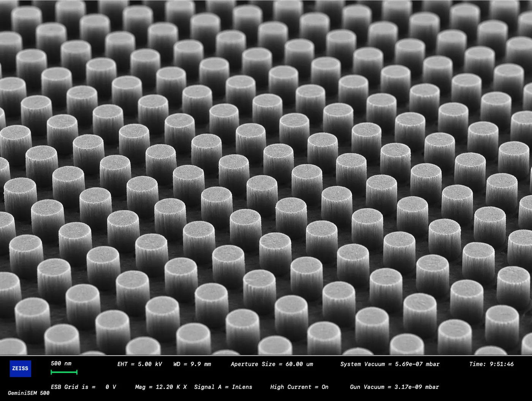Select the '500 nm' scale label
The width and height of the screenshot is (532, 401).
point(61,363)
